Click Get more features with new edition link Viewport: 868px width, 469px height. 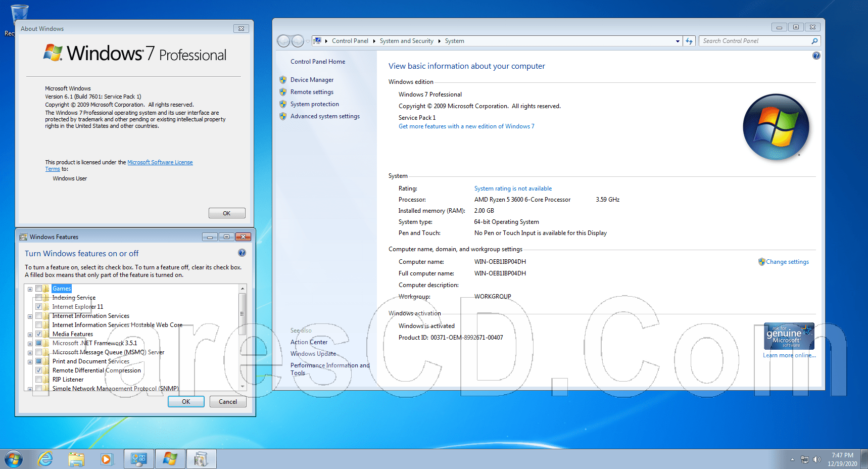(466, 126)
